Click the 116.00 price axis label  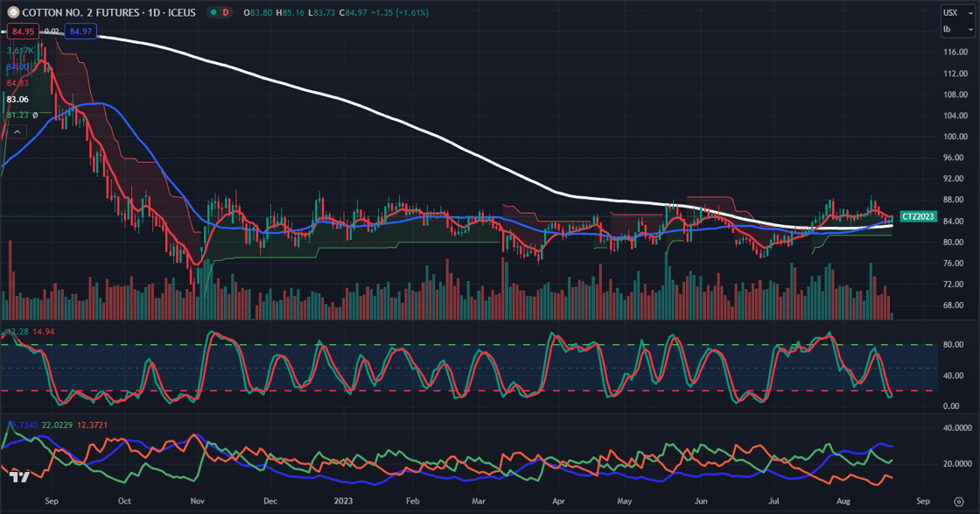955,52
